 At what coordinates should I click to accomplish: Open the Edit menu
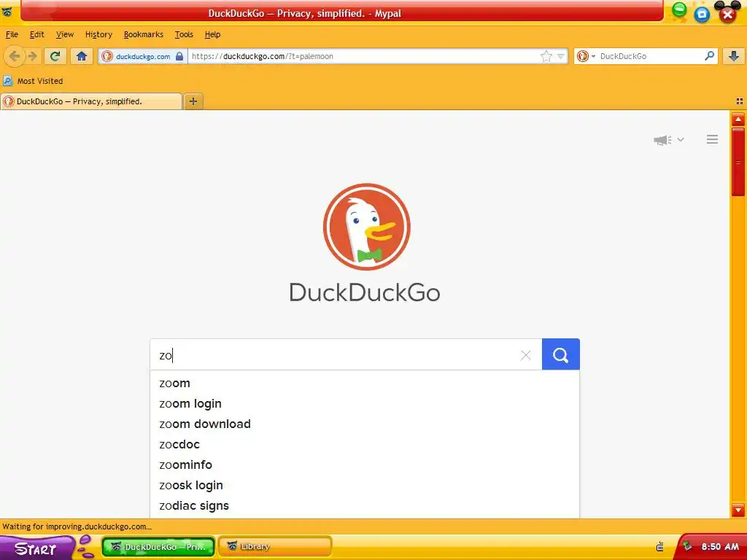point(36,34)
